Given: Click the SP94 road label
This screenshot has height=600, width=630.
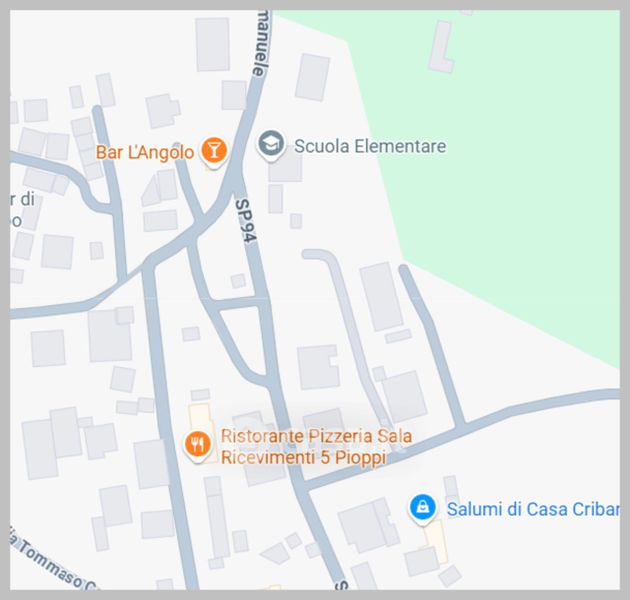Looking at the screenshot, I should [x=245, y=221].
